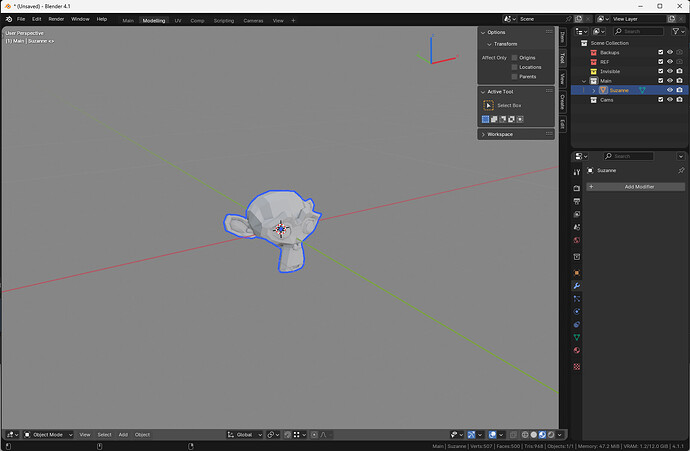Viewport: 690px width, 451px height.
Task: Toggle viewport gizmos display
Action: tap(471, 435)
